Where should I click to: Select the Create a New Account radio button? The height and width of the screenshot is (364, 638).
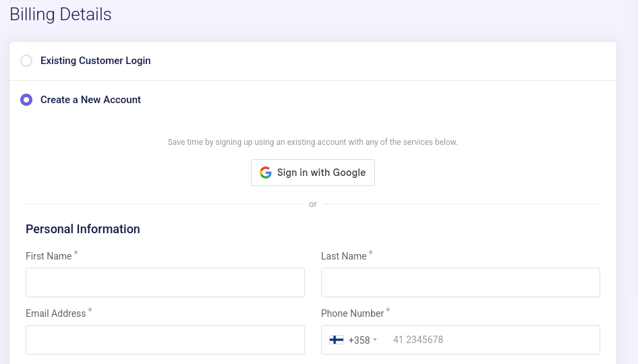[x=26, y=100]
